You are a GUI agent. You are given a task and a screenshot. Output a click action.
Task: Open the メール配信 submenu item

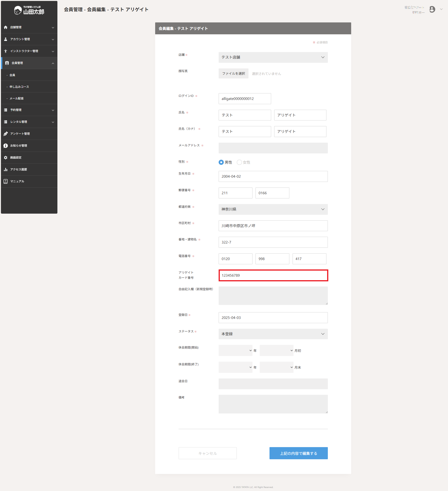pyautogui.click(x=29, y=98)
